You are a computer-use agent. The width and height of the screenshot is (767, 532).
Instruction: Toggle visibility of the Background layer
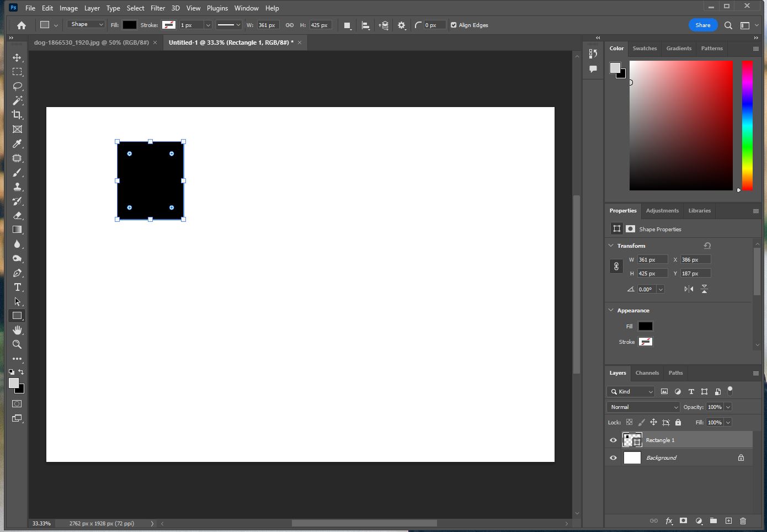click(x=613, y=457)
